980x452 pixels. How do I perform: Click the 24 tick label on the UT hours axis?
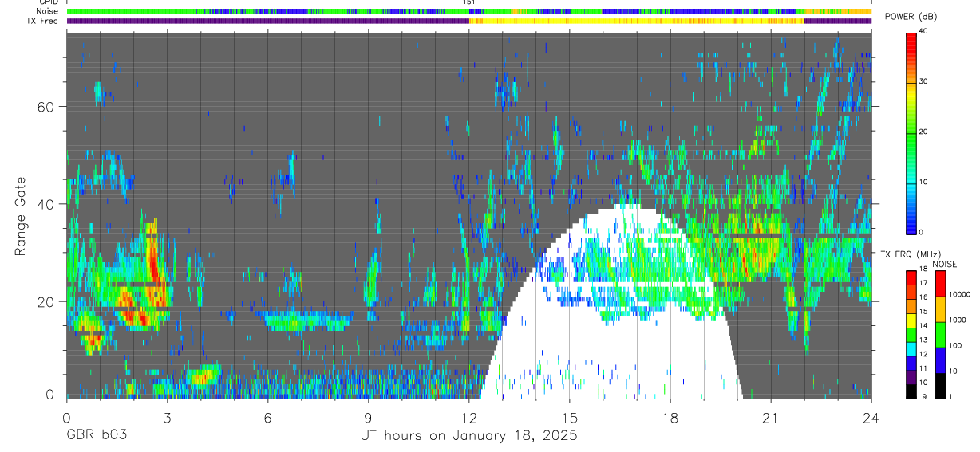pyautogui.click(x=871, y=418)
